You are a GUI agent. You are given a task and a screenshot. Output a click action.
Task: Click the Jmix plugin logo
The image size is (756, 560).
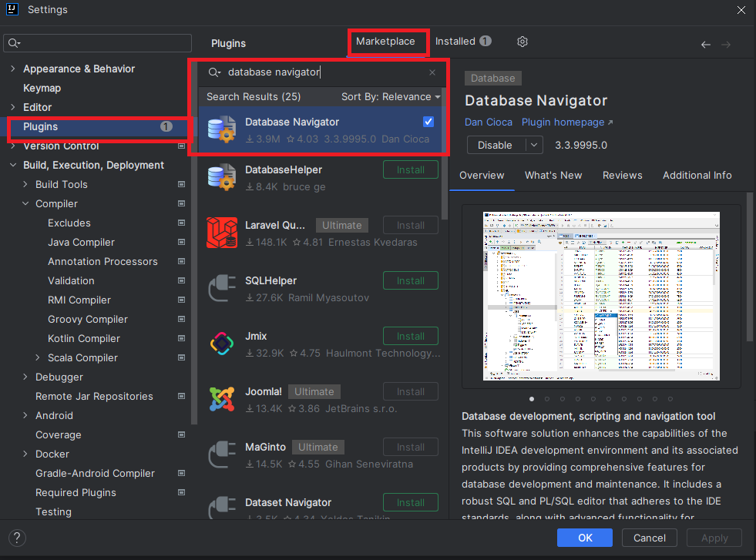coord(222,343)
